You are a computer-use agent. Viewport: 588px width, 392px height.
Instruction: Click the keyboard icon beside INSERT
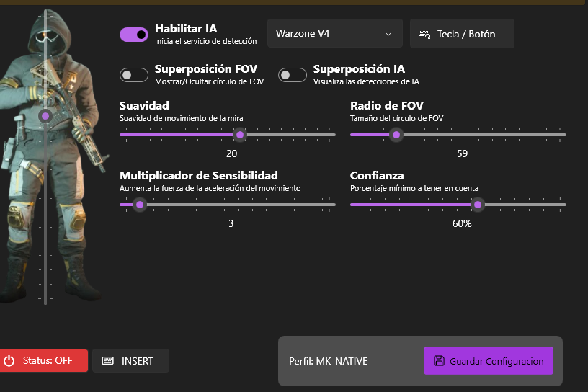point(108,361)
